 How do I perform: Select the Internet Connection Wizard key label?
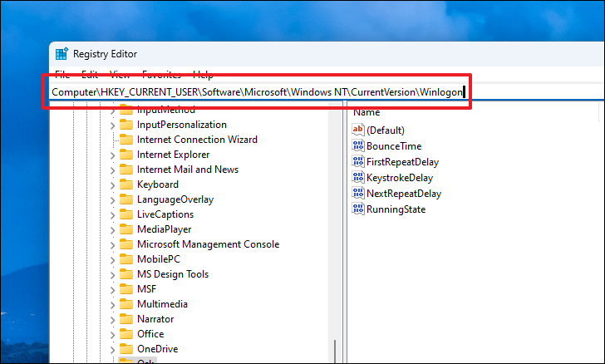197,140
